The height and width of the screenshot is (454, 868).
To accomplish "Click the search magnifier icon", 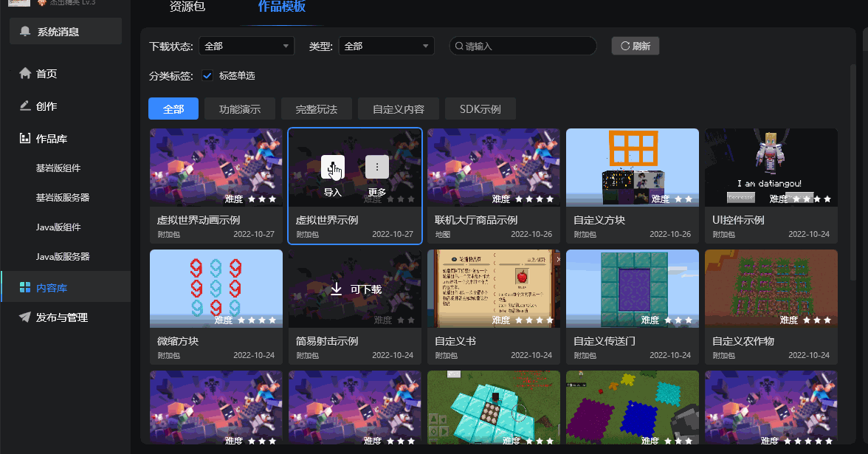I will [x=459, y=46].
